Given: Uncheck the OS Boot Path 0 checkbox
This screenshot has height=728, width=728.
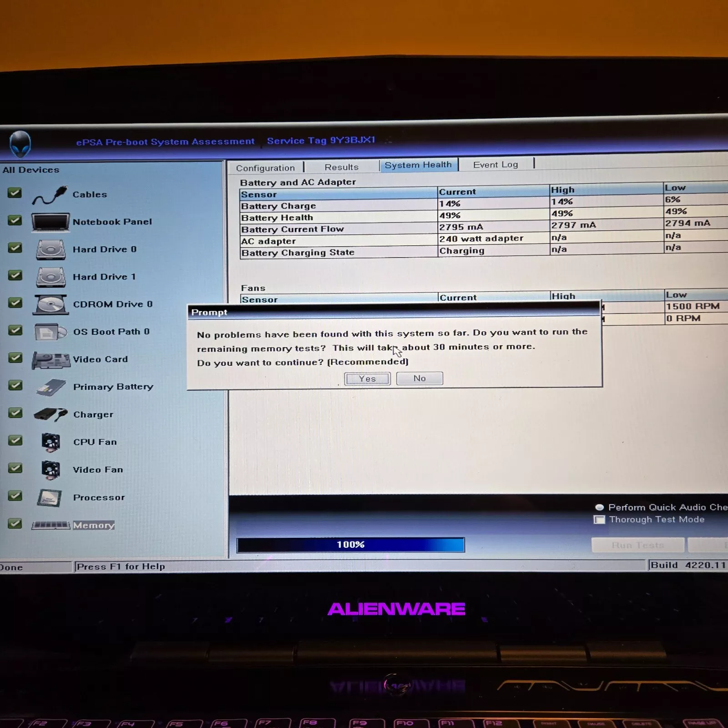Looking at the screenshot, I should click(15, 330).
